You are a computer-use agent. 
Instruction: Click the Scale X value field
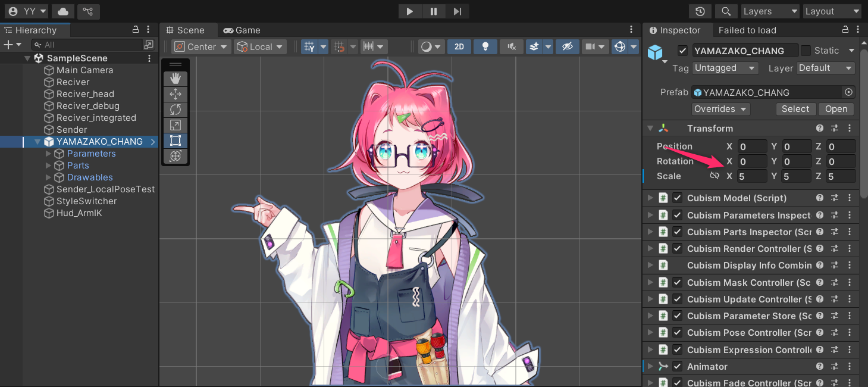pyautogui.click(x=751, y=176)
